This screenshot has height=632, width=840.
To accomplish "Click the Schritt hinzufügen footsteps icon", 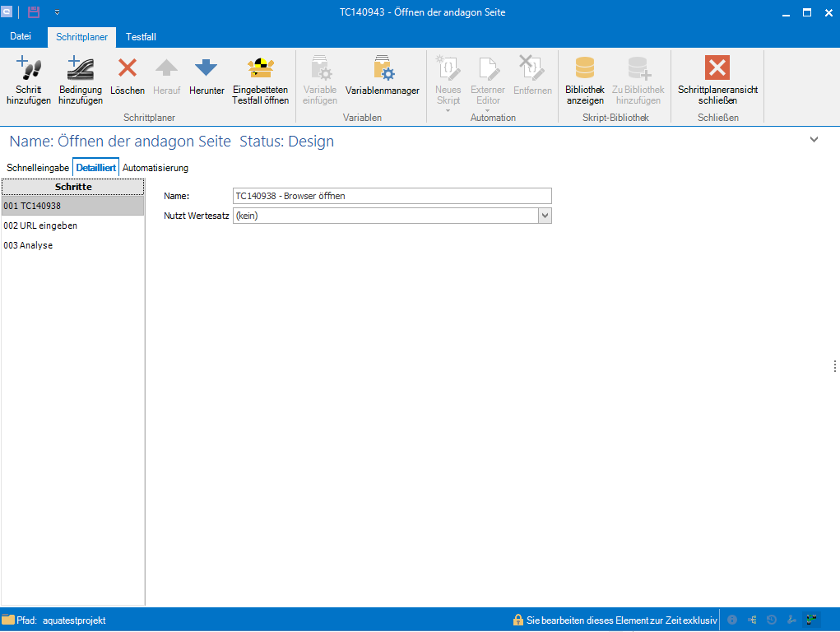I will point(29,68).
